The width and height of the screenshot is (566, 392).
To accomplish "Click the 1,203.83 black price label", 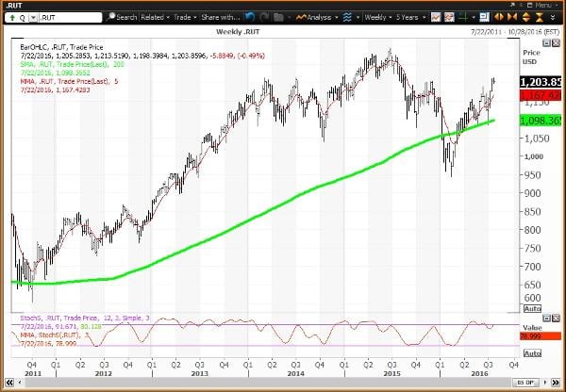I will 541,82.
